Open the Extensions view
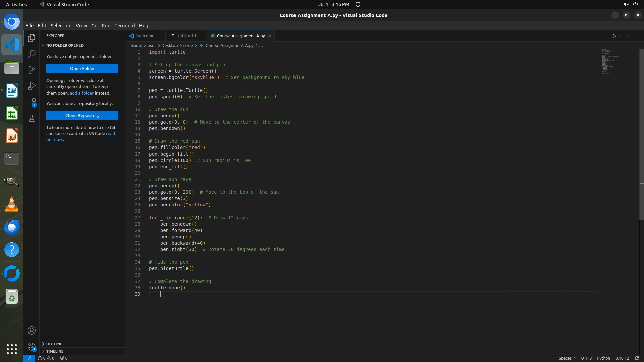Screen dimensions: 644x362 [x=32, y=103]
